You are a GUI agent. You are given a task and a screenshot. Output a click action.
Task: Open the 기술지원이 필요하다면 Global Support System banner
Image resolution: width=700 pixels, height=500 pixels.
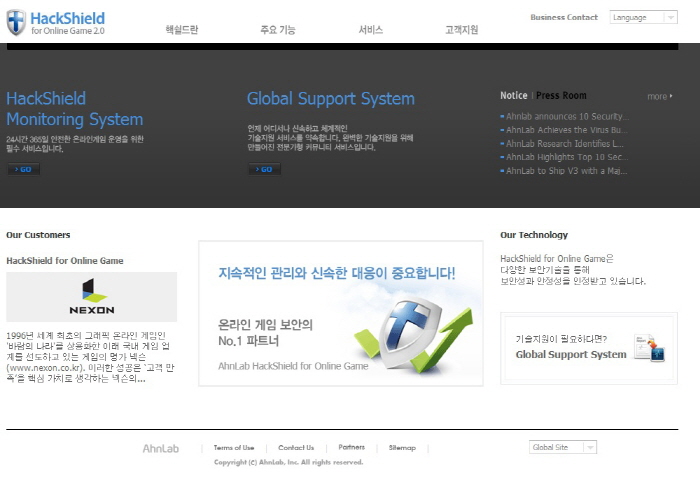pos(589,349)
